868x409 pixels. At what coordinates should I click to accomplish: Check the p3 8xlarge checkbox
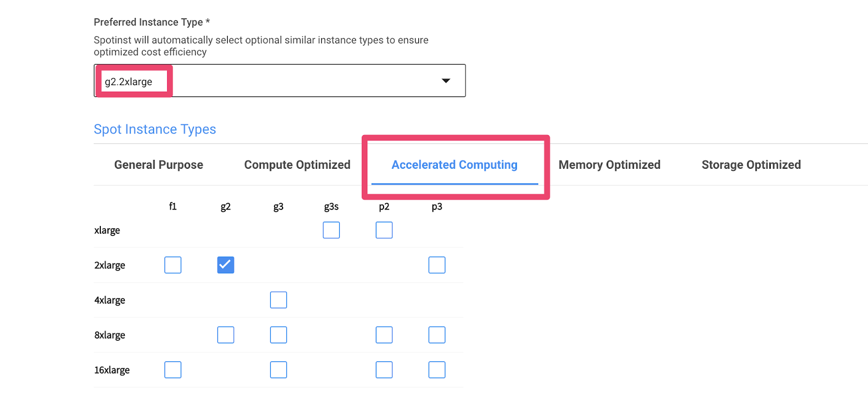(x=437, y=335)
